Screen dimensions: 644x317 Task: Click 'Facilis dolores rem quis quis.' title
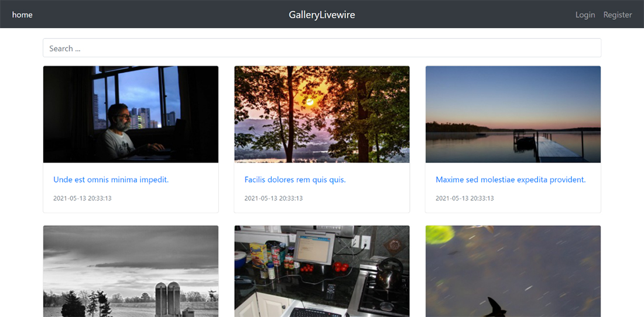pyautogui.click(x=295, y=180)
